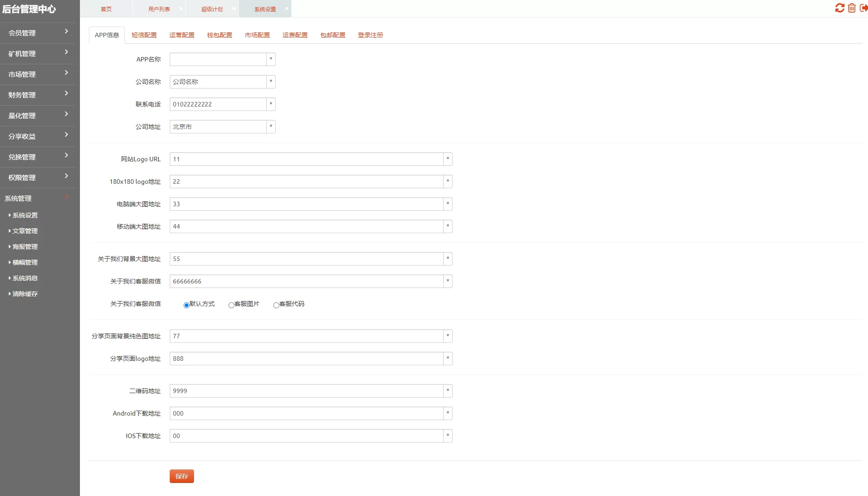Select the 客服图片 radio option
This screenshot has width=868, height=496.
coord(231,306)
